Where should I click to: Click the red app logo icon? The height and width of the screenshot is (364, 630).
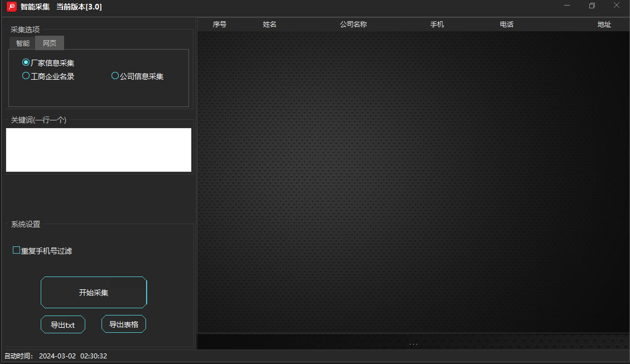pos(11,7)
